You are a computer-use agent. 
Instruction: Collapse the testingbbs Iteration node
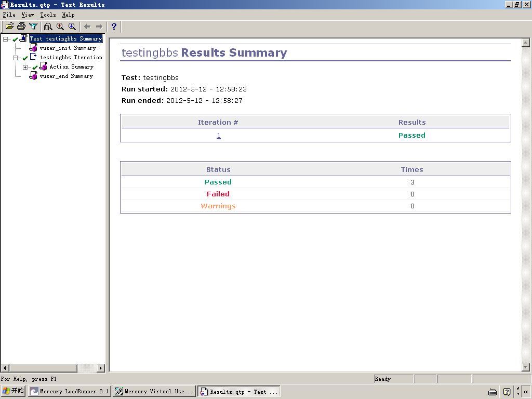(15, 58)
